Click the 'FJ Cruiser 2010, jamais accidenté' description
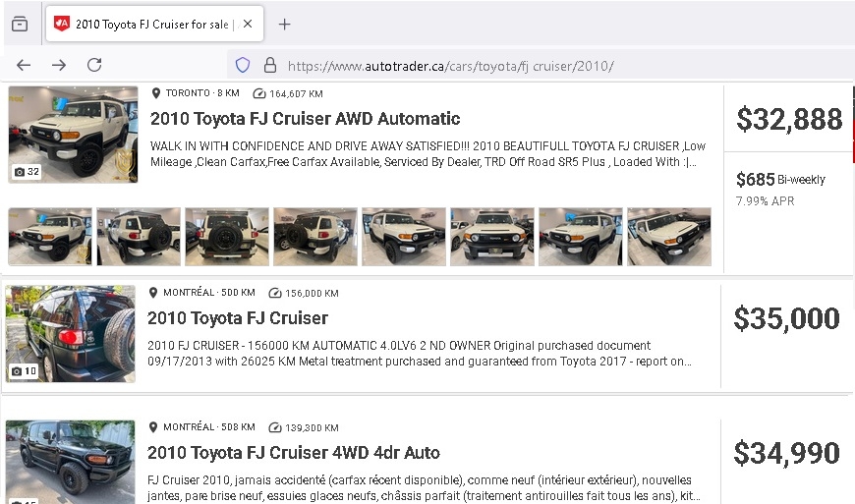Screen dimensions: 855x504 pos(424,488)
